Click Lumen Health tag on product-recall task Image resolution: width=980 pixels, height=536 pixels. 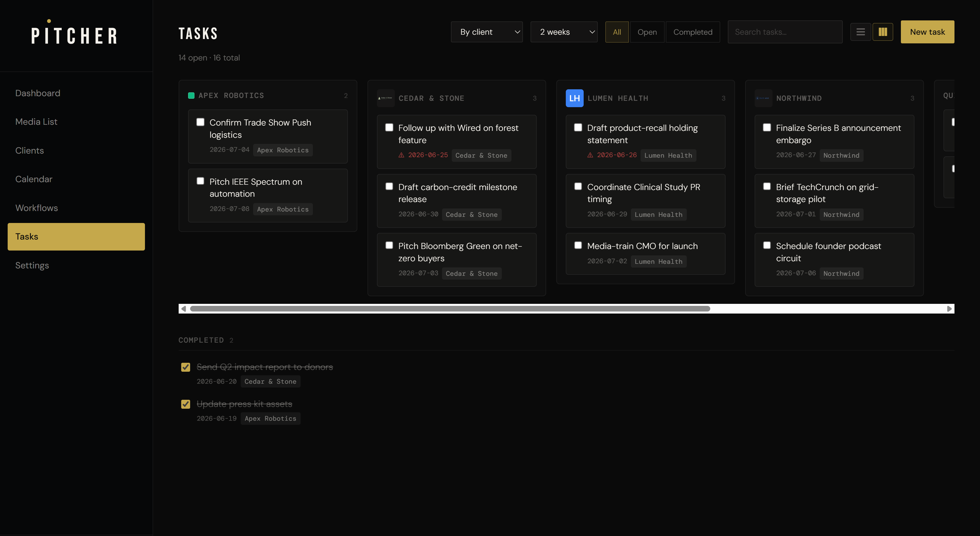coord(668,155)
